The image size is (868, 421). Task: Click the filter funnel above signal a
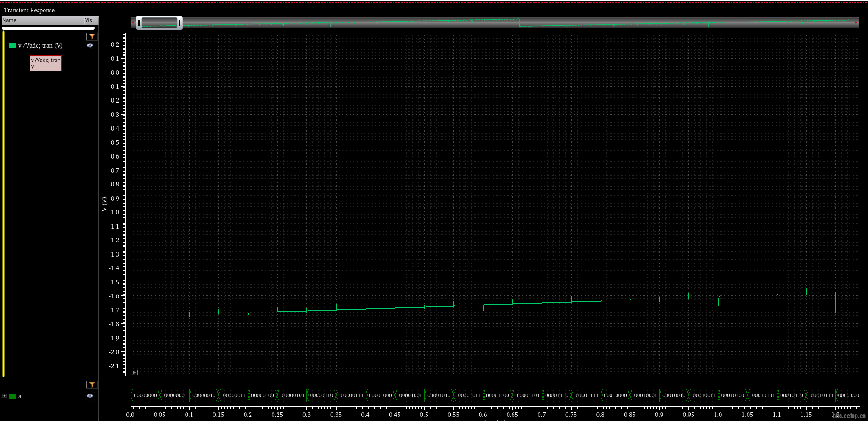92,385
